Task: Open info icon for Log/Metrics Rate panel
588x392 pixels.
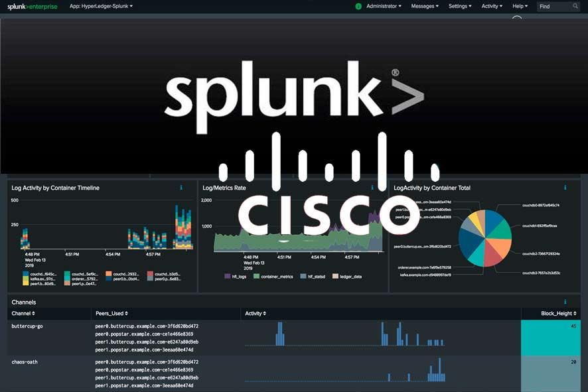Action: point(372,188)
